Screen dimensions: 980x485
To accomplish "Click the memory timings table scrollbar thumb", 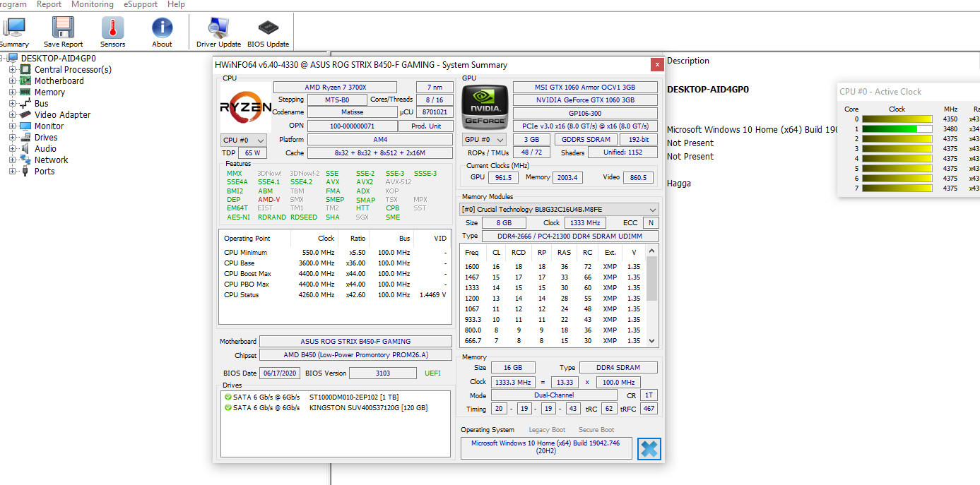I will [x=652, y=279].
